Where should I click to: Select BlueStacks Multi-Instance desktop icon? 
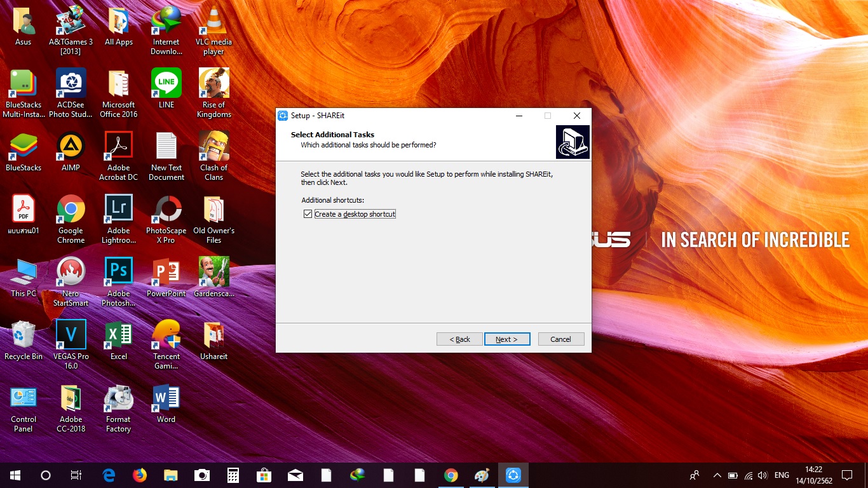click(24, 93)
